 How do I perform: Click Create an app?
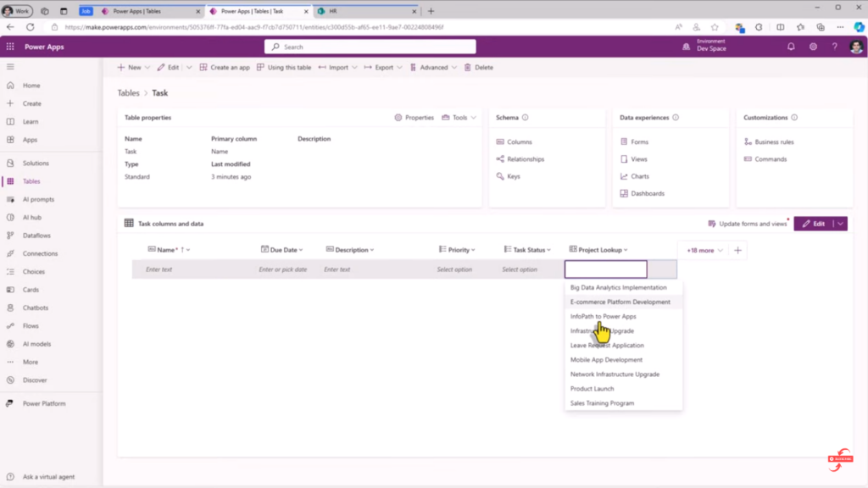coord(225,68)
